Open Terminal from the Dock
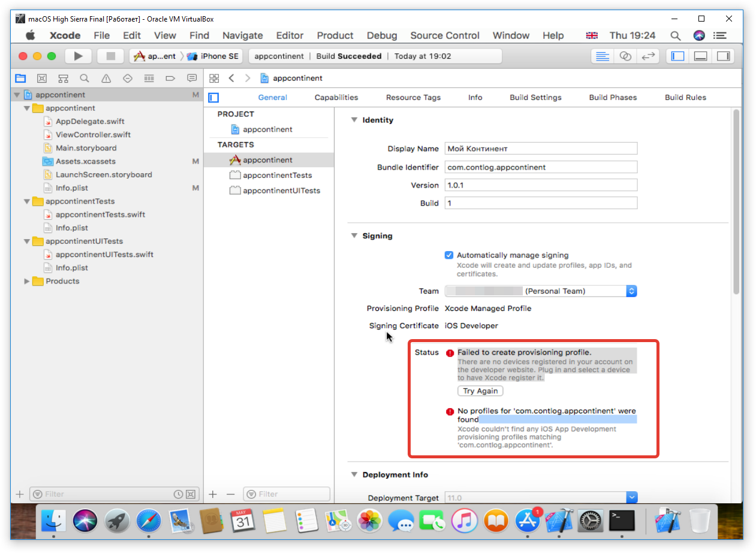The height and width of the screenshot is (553, 756). (x=622, y=521)
